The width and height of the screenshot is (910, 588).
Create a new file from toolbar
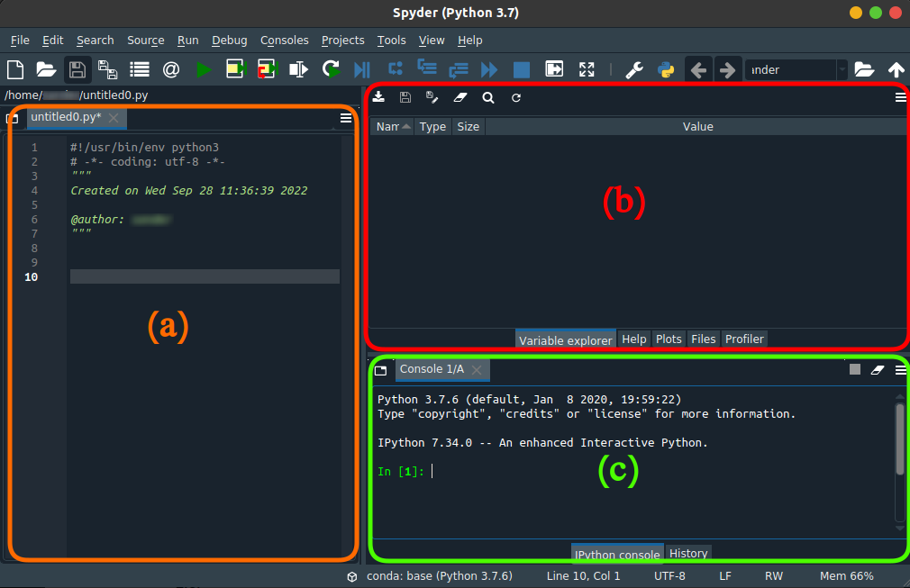coord(15,69)
